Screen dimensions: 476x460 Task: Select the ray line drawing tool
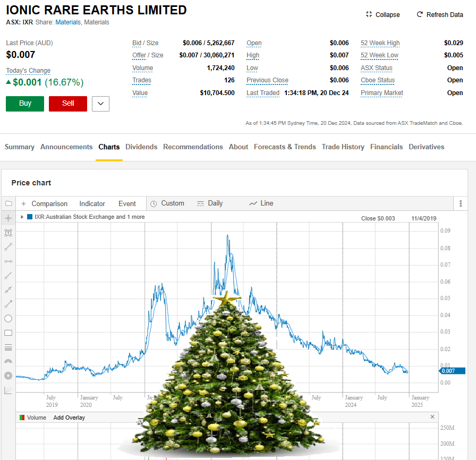click(8, 276)
